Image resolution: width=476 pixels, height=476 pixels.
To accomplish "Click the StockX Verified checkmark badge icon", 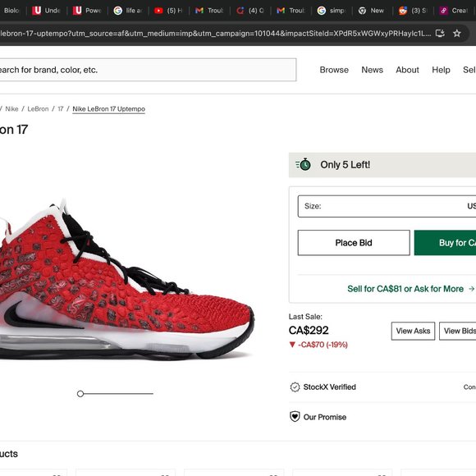I will point(295,387).
